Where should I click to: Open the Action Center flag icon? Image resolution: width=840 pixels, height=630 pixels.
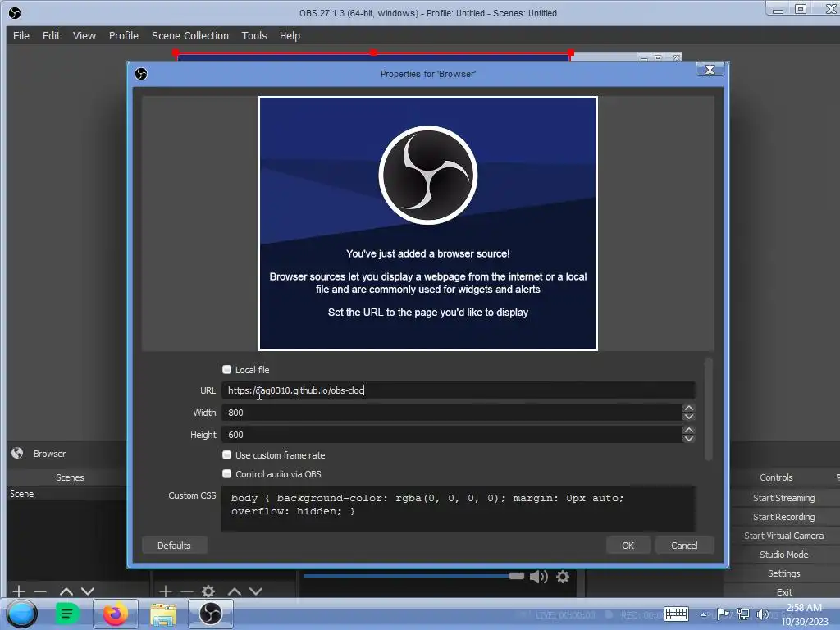[724, 614]
